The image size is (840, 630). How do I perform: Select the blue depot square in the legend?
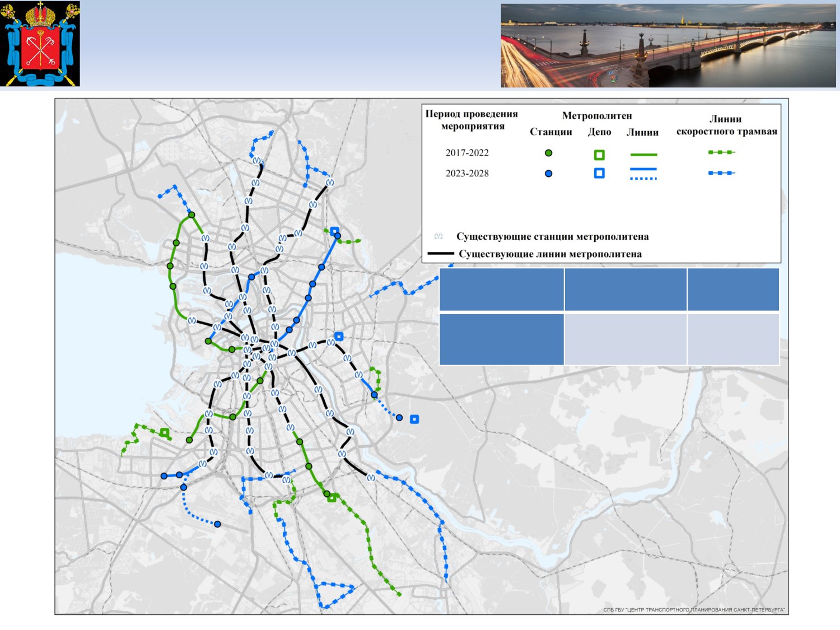(x=599, y=173)
